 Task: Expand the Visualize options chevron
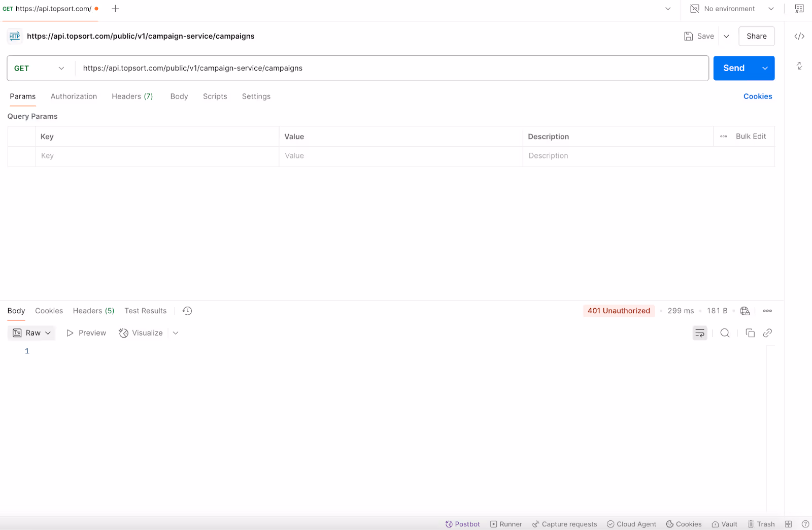[x=176, y=333]
